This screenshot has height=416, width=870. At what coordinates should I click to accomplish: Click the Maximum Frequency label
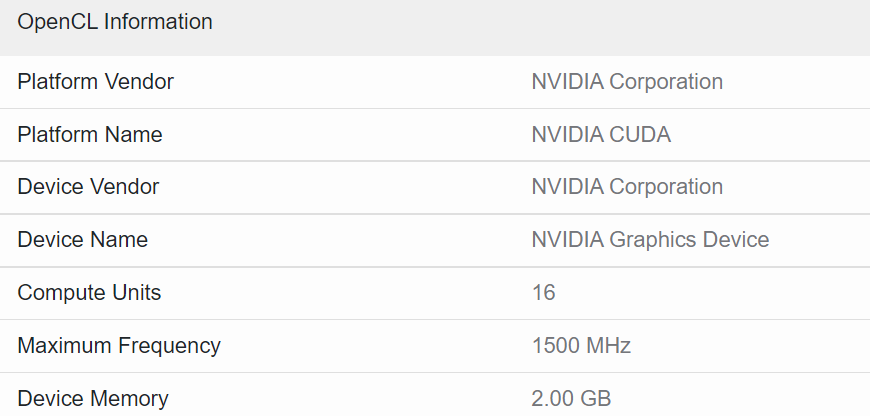click(x=119, y=346)
